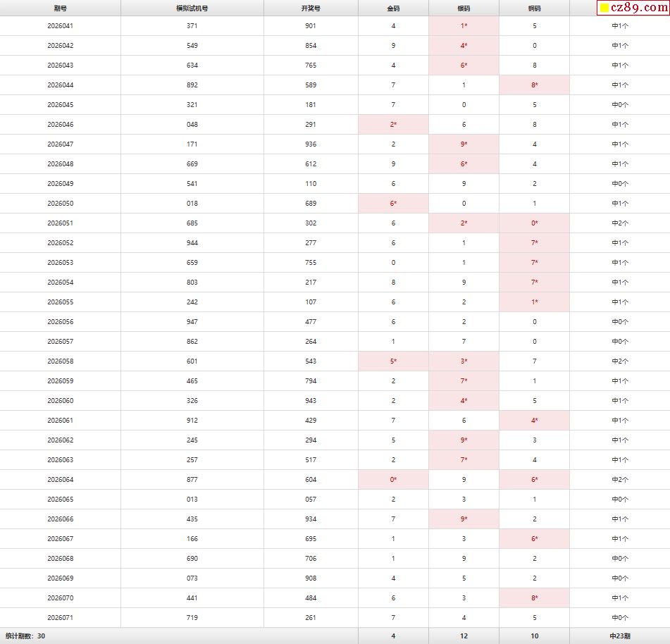
Task: Click the 银码 footer total 12
Action: click(464, 636)
